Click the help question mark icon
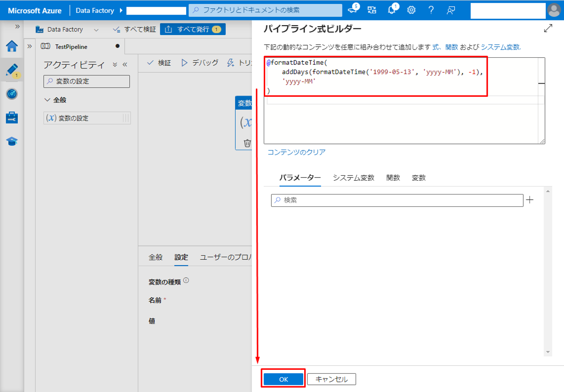564x392 pixels. tap(431, 10)
